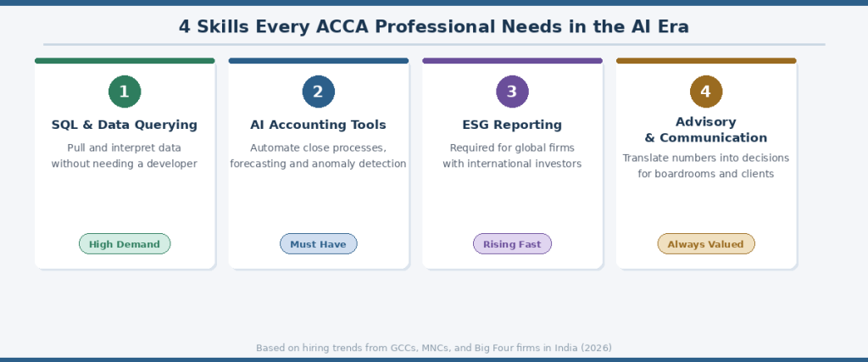Click the main title about ACCA skills
Image resolution: width=868 pixels, height=362 pixels.
coord(434,26)
